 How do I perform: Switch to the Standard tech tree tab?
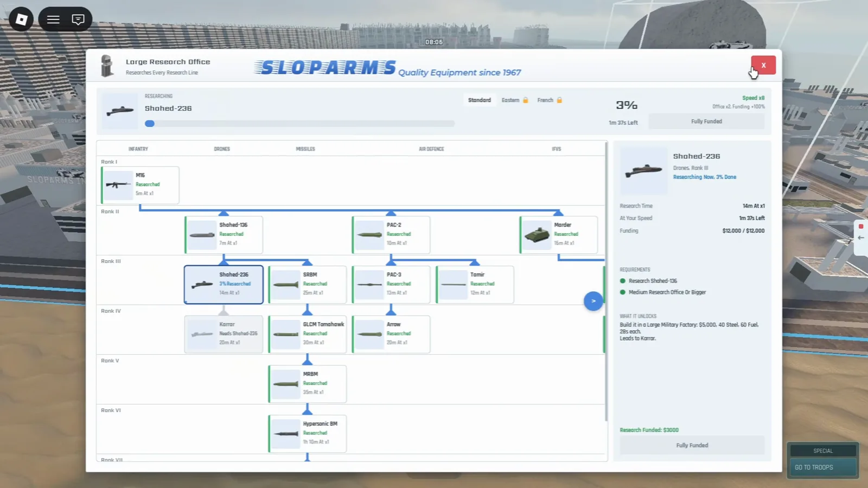480,100
